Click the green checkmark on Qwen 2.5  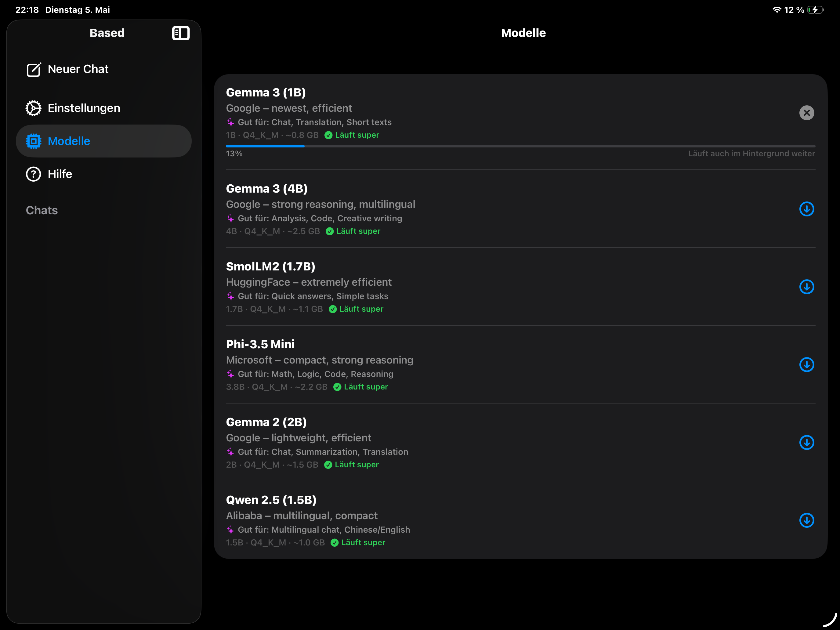(335, 543)
